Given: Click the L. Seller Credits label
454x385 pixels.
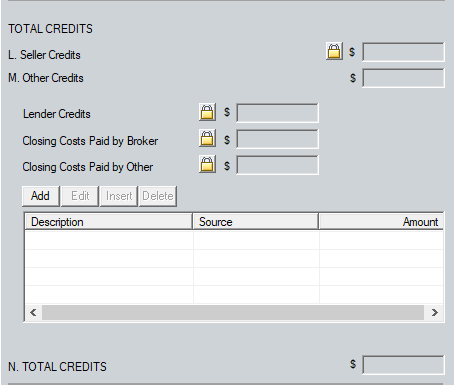Looking at the screenshot, I should 44,55.
